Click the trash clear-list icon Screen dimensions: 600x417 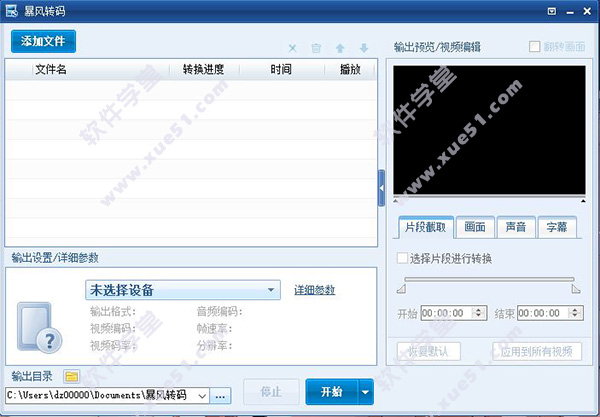click(316, 48)
